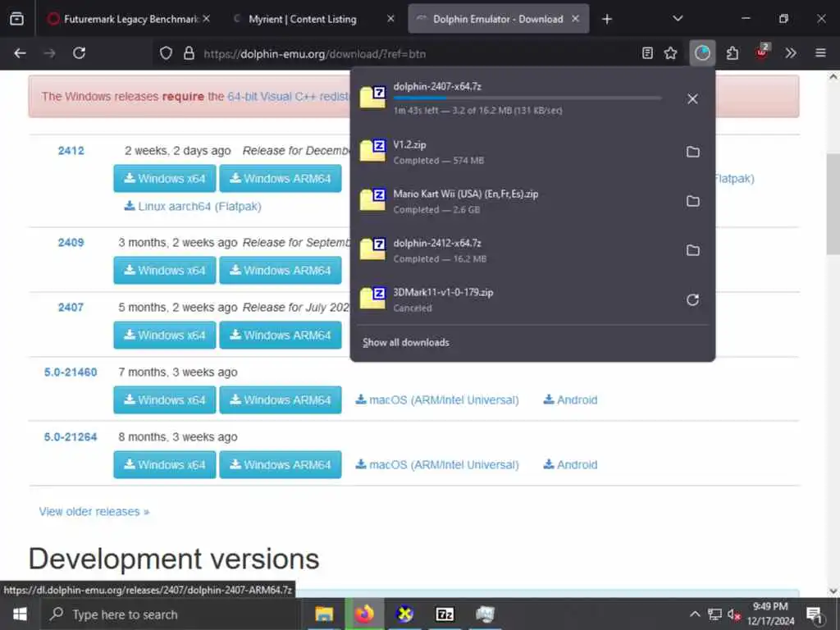
Task: Click View older releases link
Action: [94, 512]
